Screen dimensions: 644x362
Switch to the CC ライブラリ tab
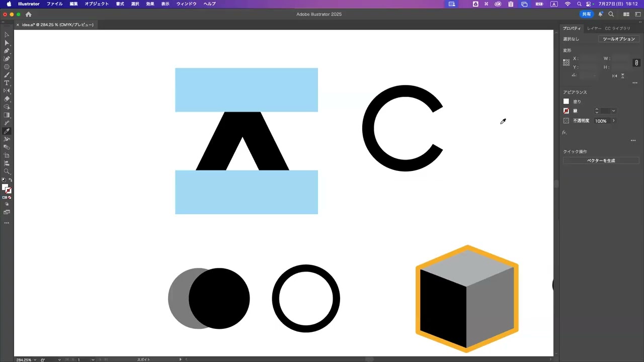click(x=617, y=29)
